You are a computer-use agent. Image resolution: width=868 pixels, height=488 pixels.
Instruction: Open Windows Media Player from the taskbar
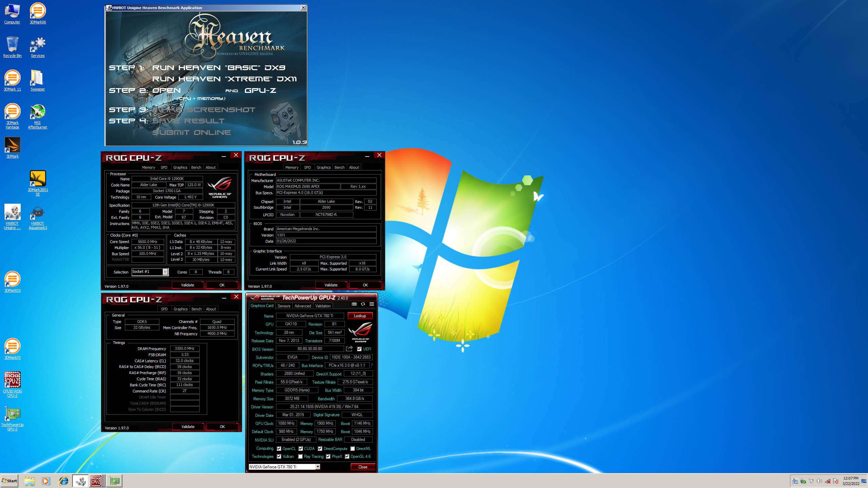[x=46, y=481]
